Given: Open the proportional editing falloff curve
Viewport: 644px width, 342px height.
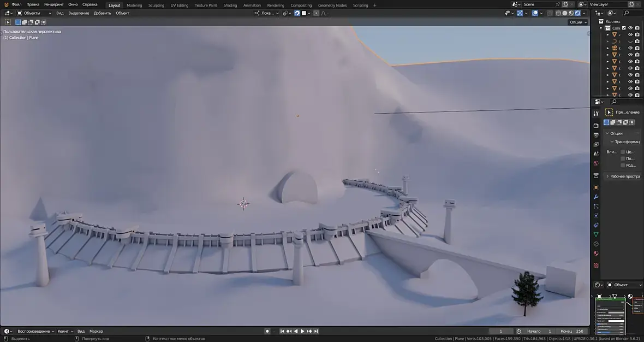Looking at the screenshot, I should 324,13.
